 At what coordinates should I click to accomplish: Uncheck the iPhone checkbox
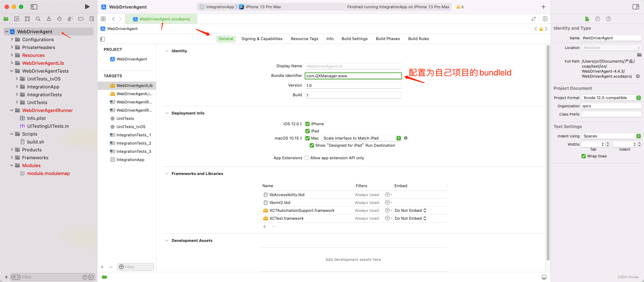pyautogui.click(x=308, y=124)
